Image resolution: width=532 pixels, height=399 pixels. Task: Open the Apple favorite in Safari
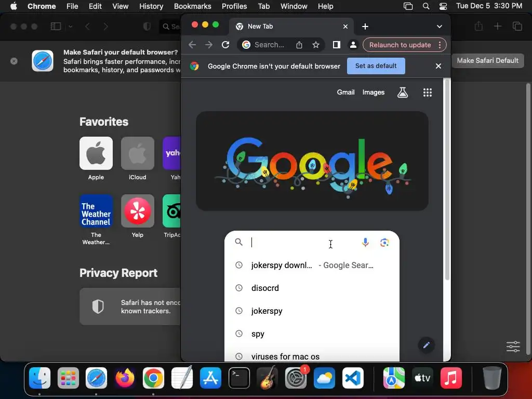point(96,153)
